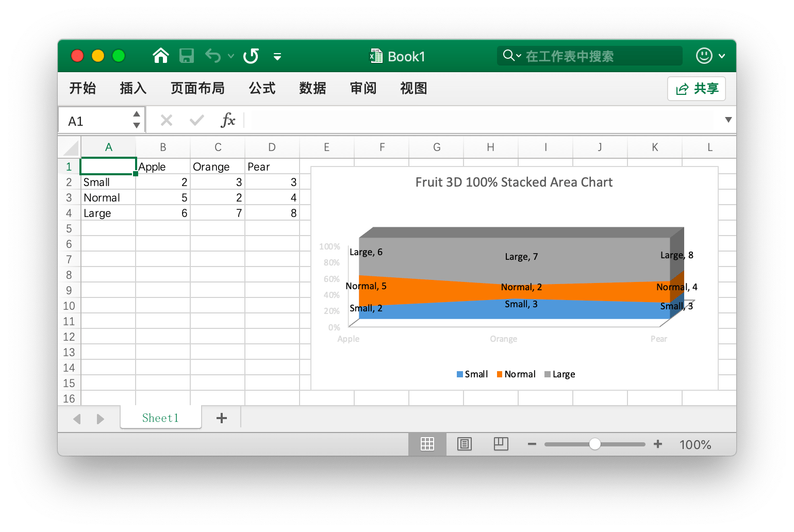Select column E header
Image resolution: width=794 pixels, height=532 pixels.
pos(327,147)
